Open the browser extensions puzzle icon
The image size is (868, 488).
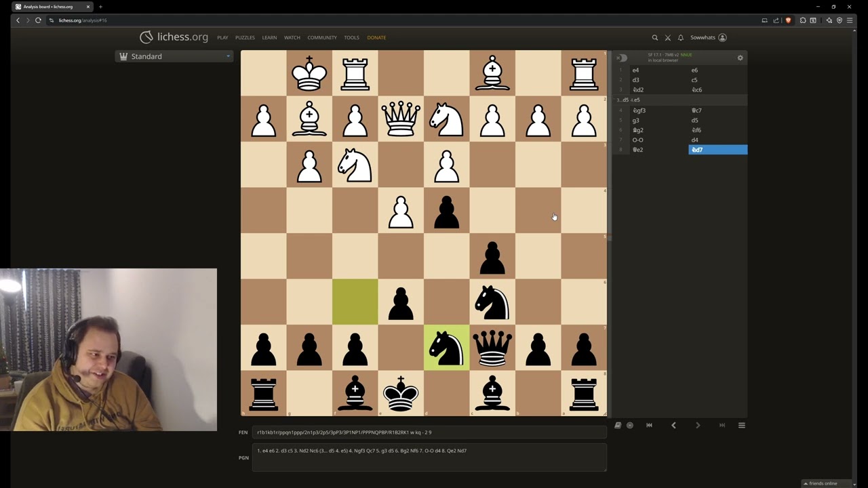coord(803,20)
